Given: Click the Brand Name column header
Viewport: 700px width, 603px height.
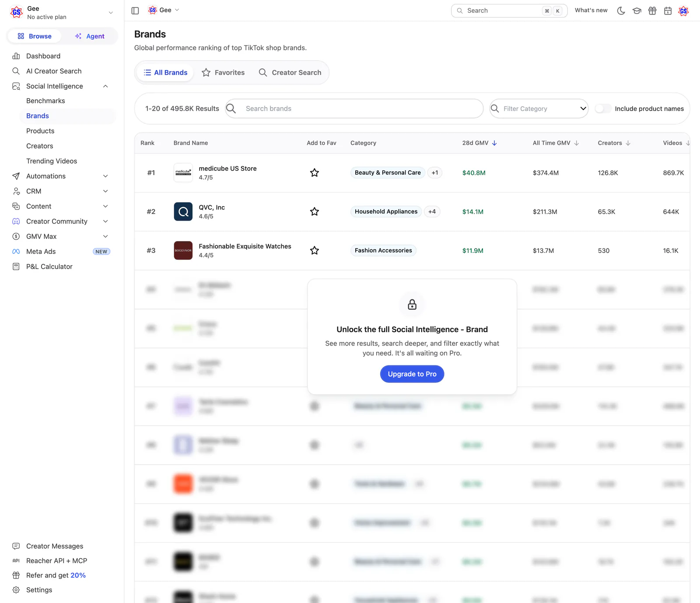Looking at the screenshot, I should click(x=191, y=143).
